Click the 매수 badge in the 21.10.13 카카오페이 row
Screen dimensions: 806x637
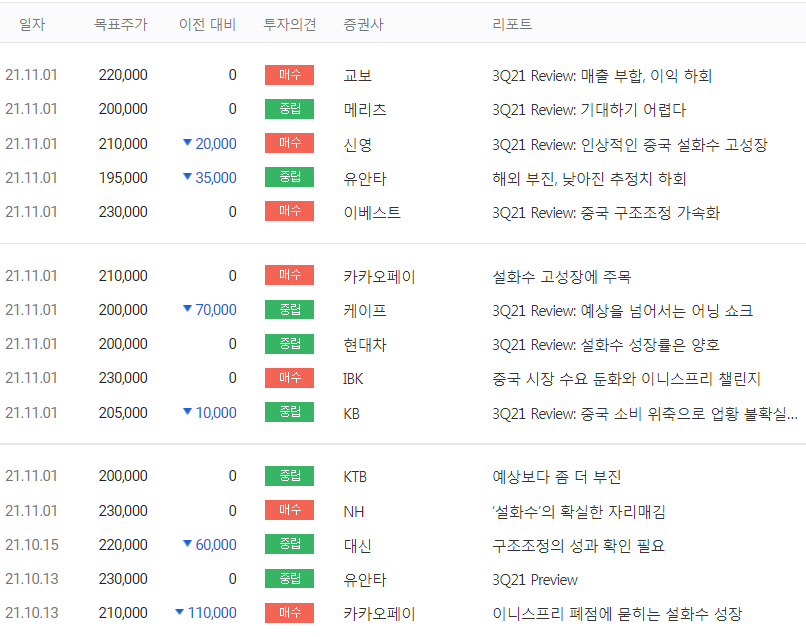(x=289, y=613)
